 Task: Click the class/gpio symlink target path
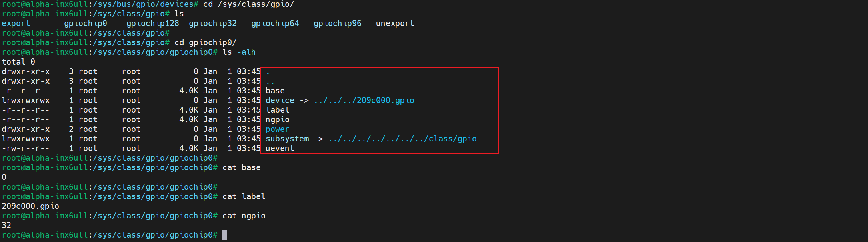click(x=402, y=139)
